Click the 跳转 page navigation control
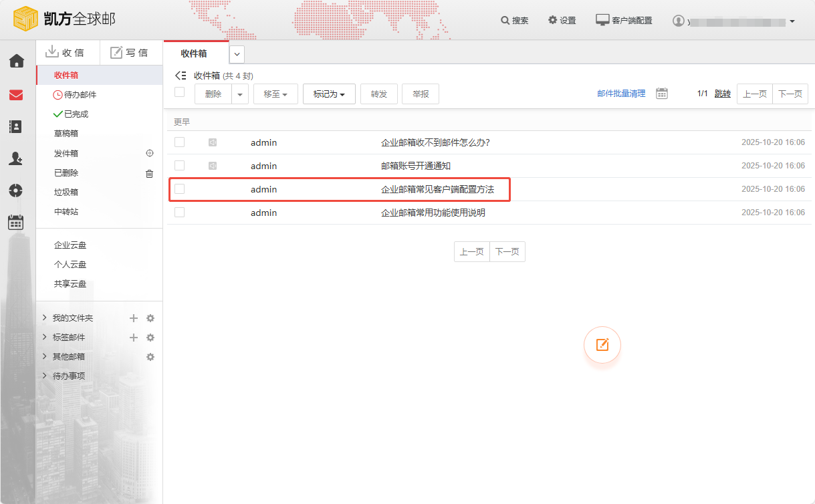Screen dimensions: 815x504 (x=722, y=94)
